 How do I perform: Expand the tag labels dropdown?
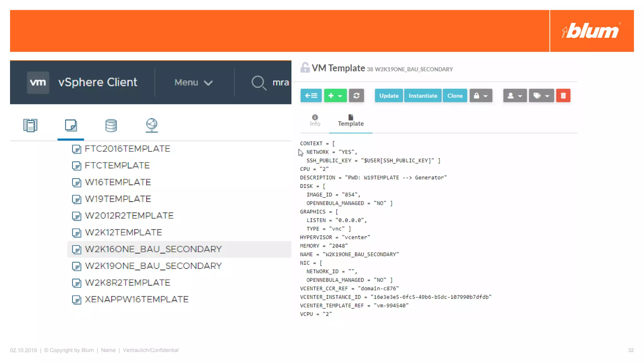point(541,96)
